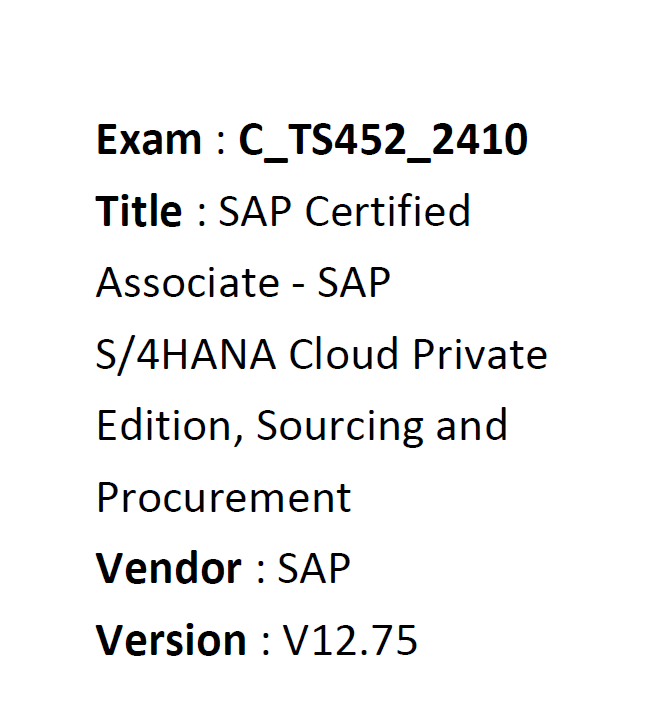
Task: Click the word "Sourcing"
Action: tap(338, 426)
